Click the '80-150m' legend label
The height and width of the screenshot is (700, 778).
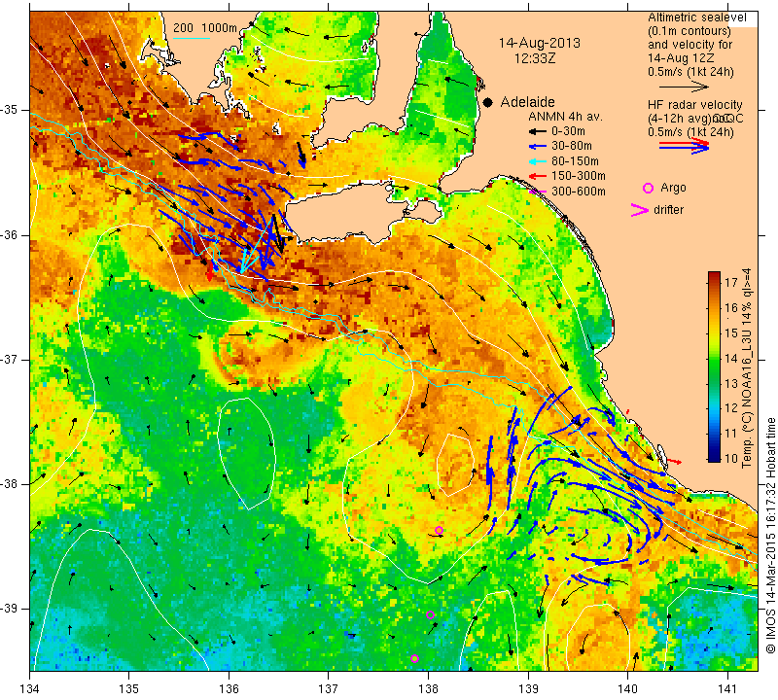575,161
